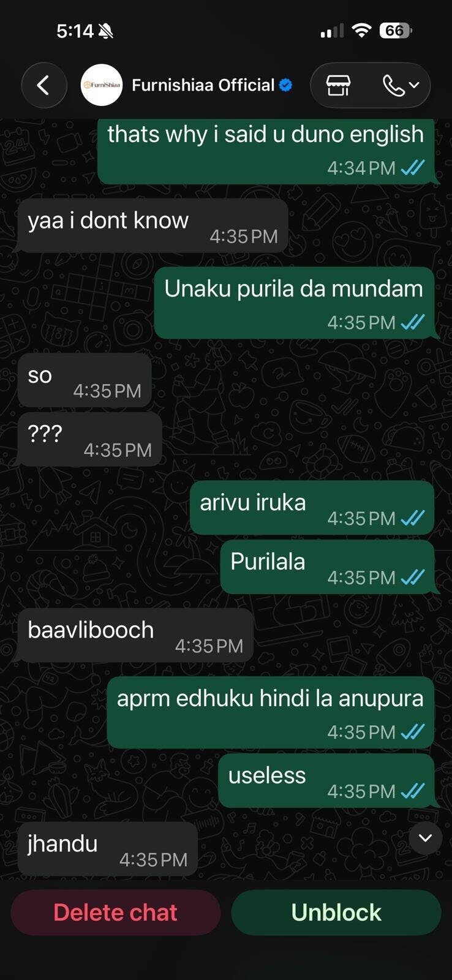Tap the "yaa i dont know" message
Screen dimensions: 452x980
[153, 225]
